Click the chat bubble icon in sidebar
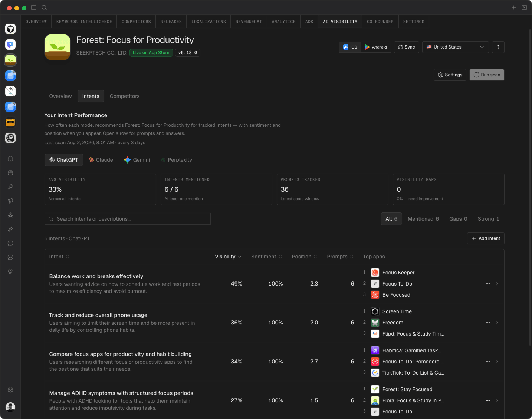This screenshot has height=419, width=532. [x=10, y=243]
